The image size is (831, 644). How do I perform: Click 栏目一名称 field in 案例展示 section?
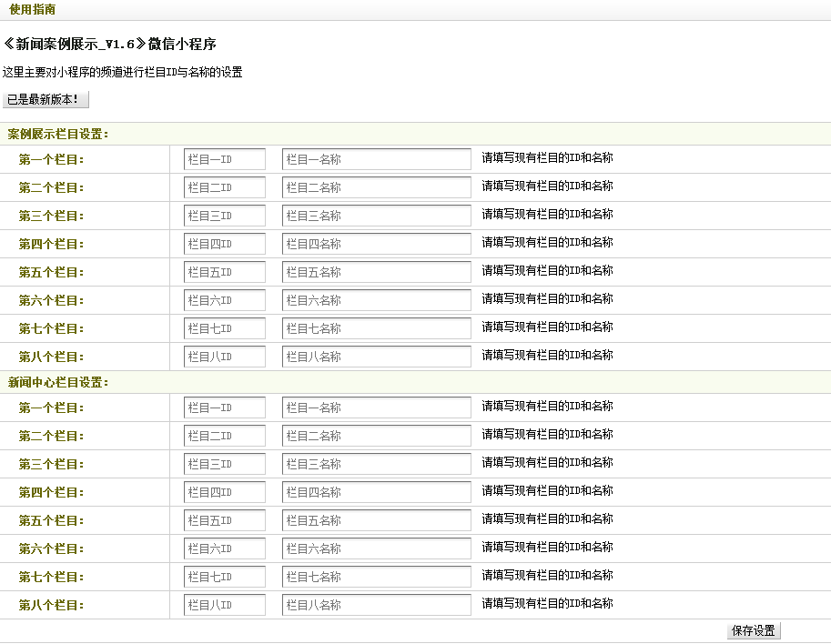pos(377,160)
